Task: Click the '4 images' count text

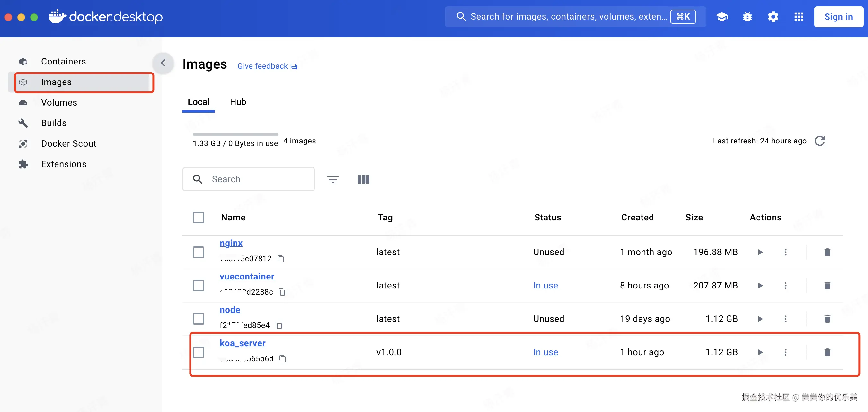Action: click(299, 141)
